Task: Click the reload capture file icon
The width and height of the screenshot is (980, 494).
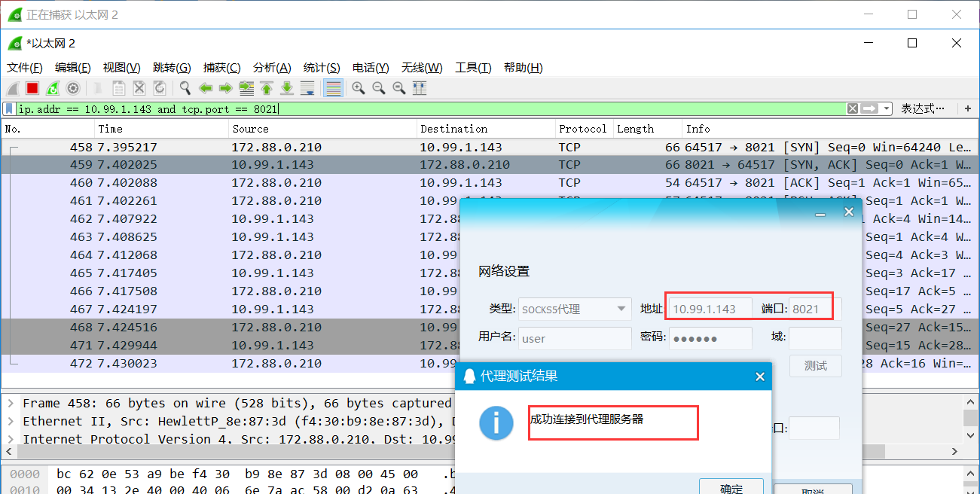Action: point(159,88)
